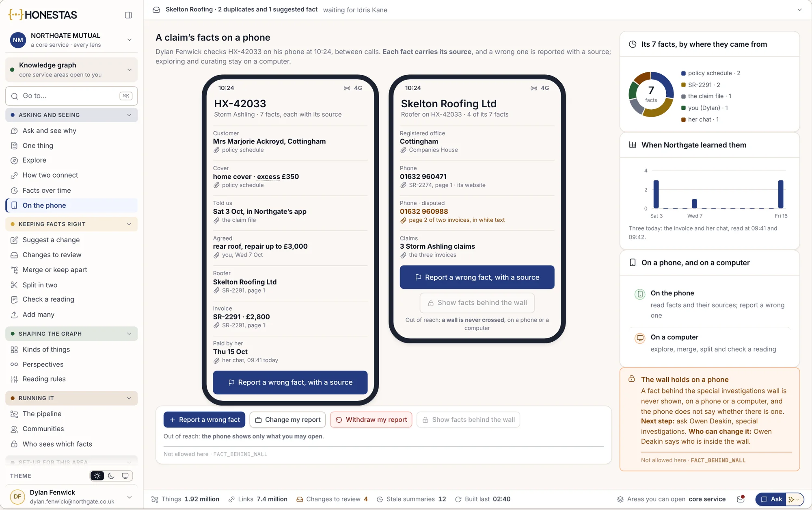Click paperclip icon beside 'her chat, 09:41 today'
This screenshot has width=812, height=510.
tap(216, 360)
